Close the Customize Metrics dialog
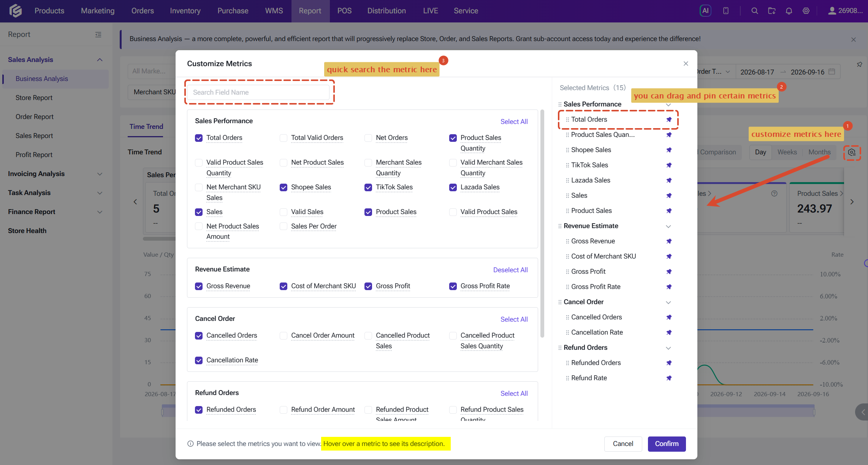The image size is (868, 465). (x=686, y=63)
